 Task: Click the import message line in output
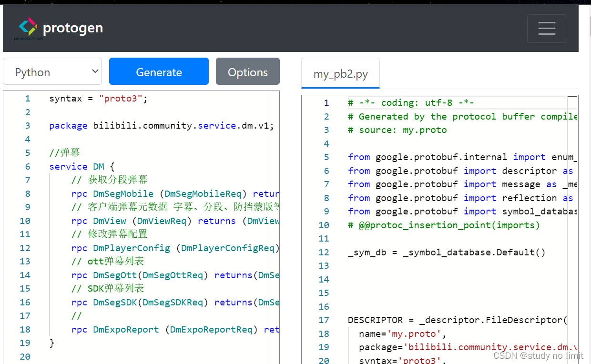pyautogui.click(x=463, y=184)
